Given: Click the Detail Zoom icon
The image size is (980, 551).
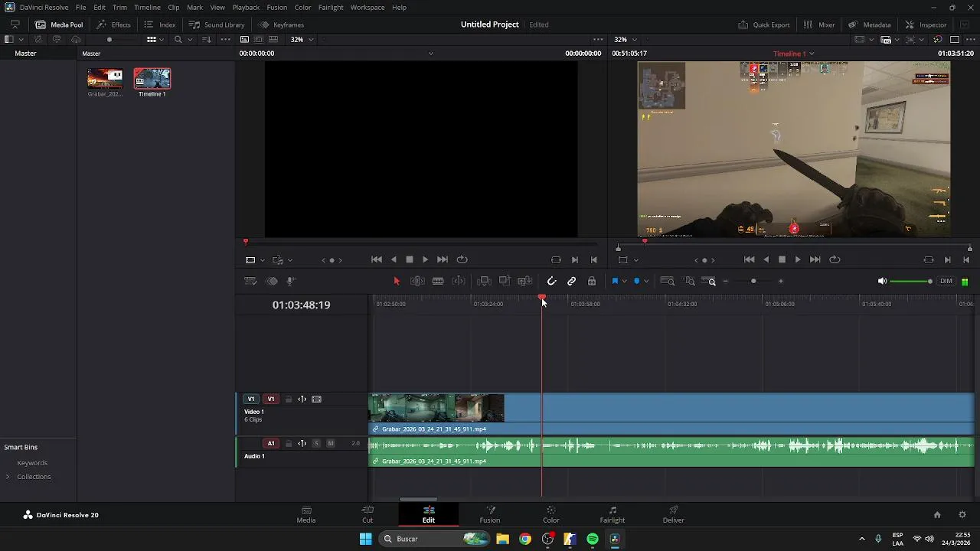Looking at the screenshot, I should point(690,281).
